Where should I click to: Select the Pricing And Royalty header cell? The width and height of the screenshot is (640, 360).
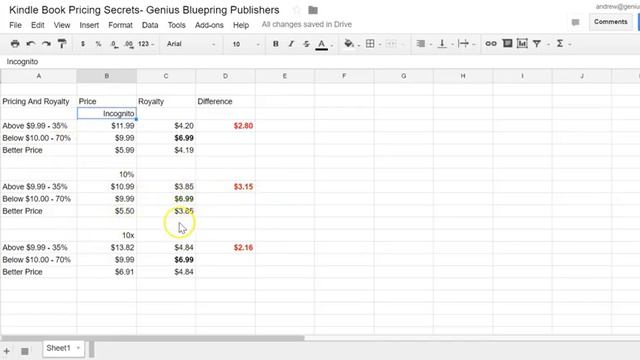coord(38,101)
